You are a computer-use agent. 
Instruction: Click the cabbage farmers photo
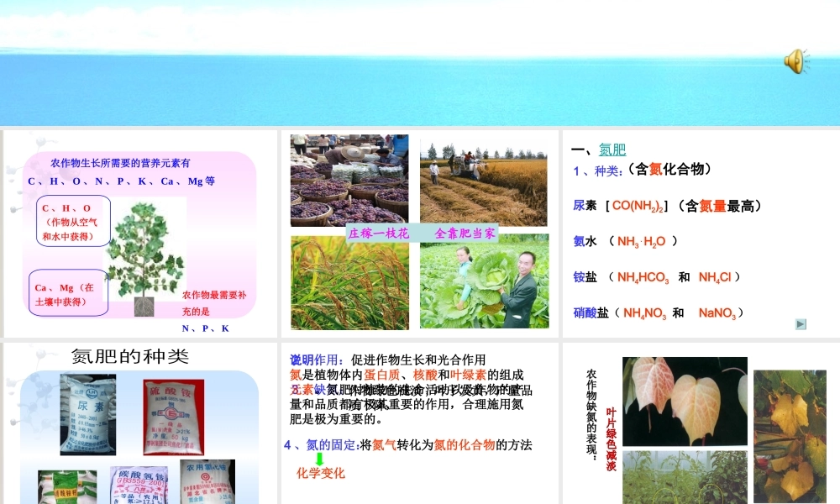tap(485, 281)
